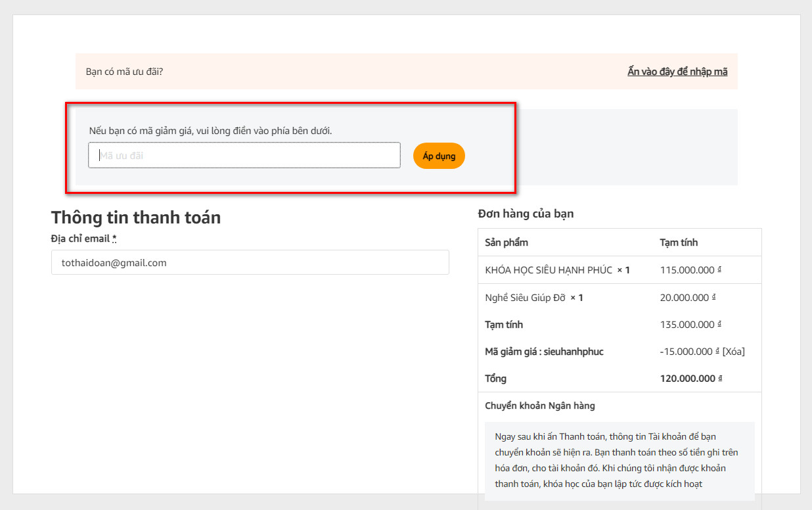Focus the 'Mã ưu đãi' coupon field
Viewport: 812px width, 510px height.
coord(244,155)
